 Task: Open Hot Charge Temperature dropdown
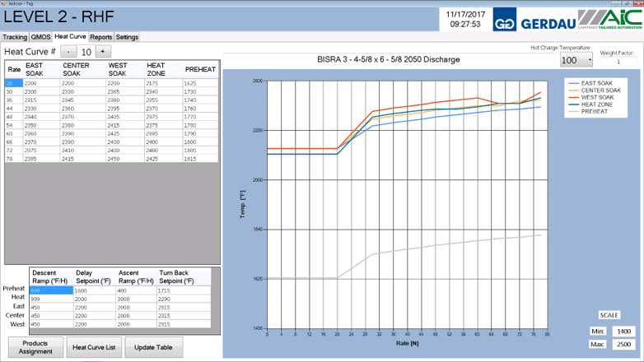576,60
